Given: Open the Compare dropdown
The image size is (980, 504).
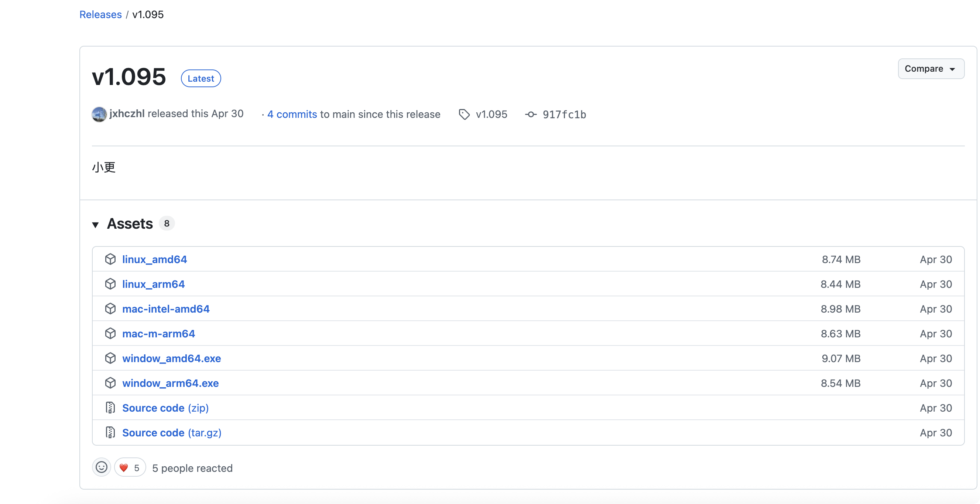Looking at the screenshot, I should click(x=931, y=68).
